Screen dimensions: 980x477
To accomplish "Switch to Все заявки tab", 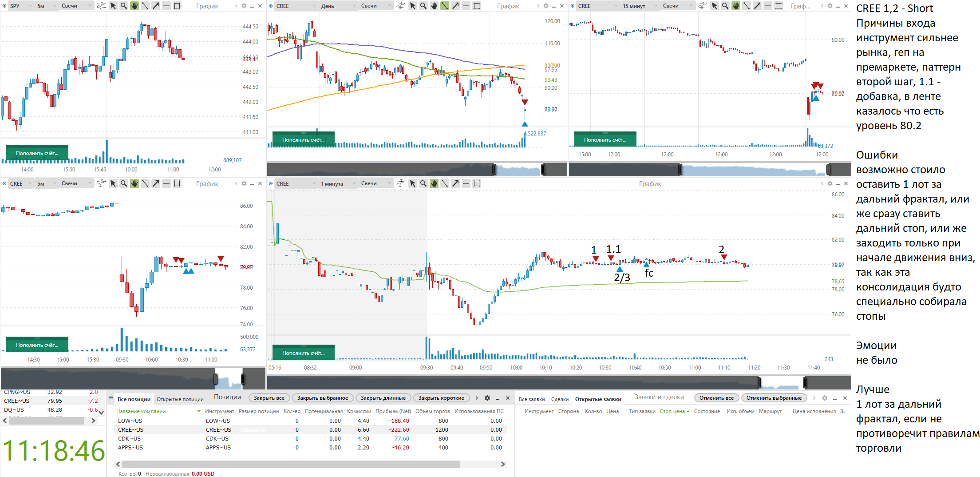I will tap(532, 399).
